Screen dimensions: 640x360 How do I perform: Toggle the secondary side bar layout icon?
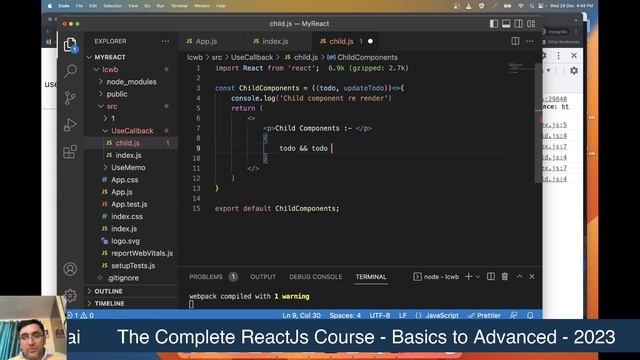tap(518, 24)
